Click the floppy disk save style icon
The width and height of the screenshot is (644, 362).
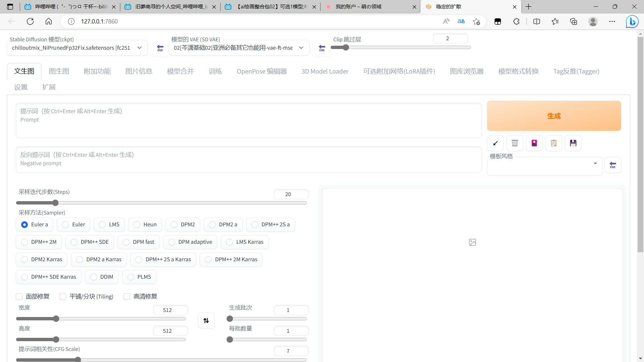(573, 143)
